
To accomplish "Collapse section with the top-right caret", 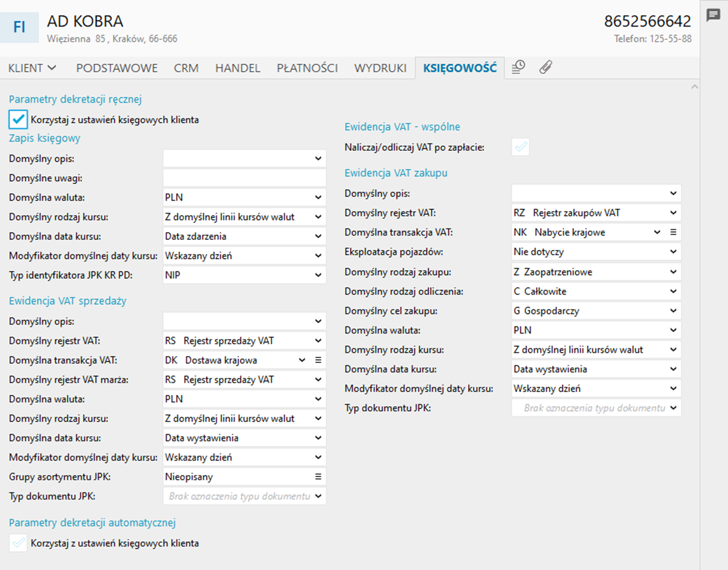I will point(694,87).
